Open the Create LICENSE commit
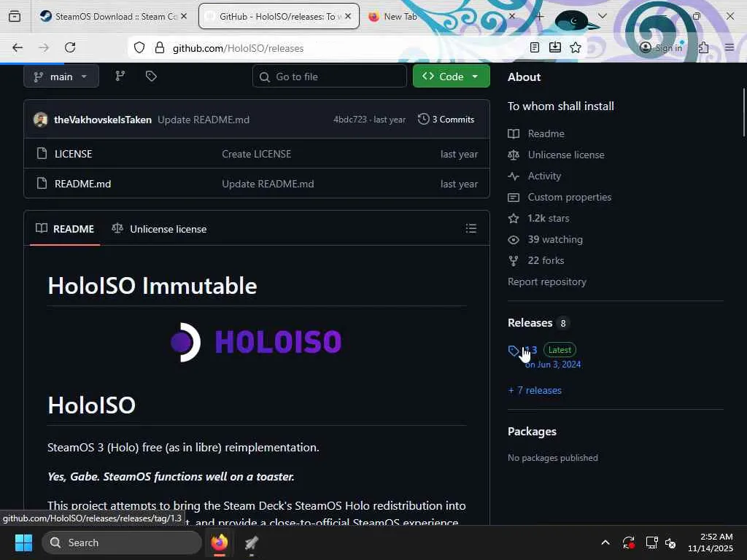The width and height of the screenshot is (747, 560). 256,154
